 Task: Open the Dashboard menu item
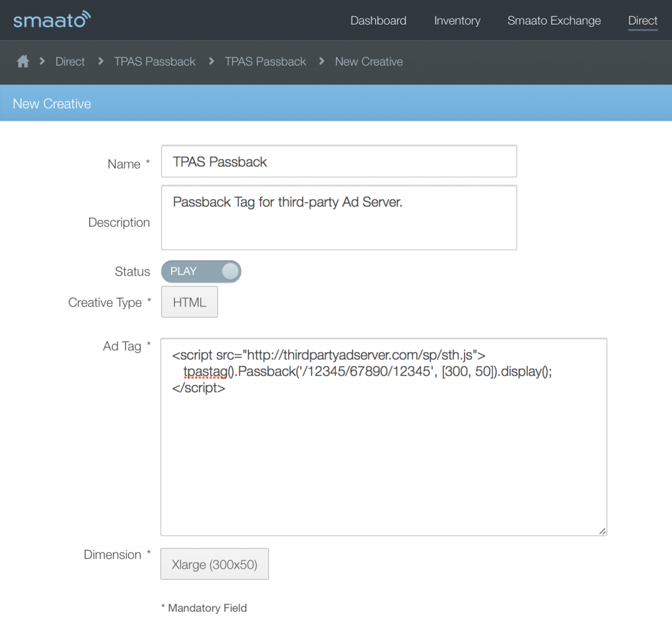[378, 20]
